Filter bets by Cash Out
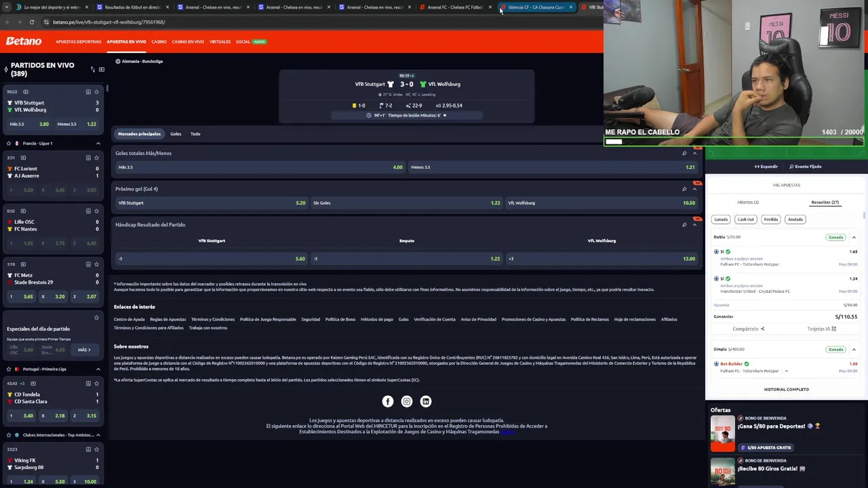 point(746,219)
